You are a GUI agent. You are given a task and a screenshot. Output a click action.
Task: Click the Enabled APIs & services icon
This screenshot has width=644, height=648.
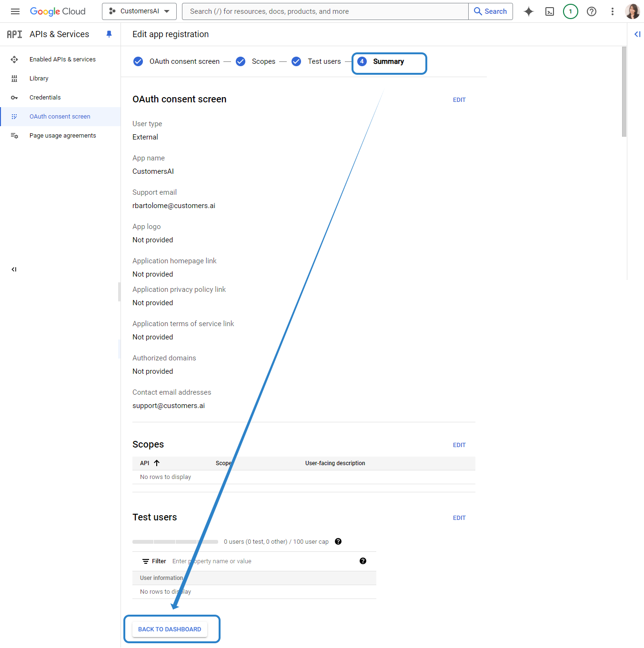click(x=14, y=60)
